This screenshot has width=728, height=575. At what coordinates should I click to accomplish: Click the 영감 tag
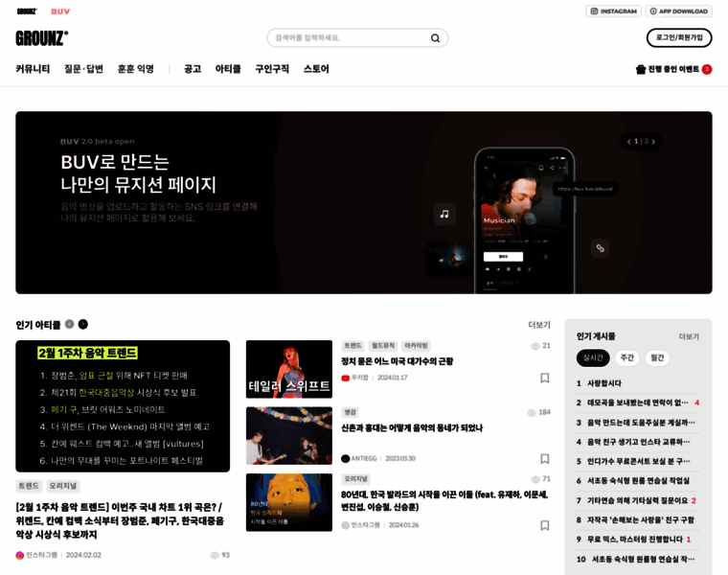pyautogui.click(x=350, y=412)
